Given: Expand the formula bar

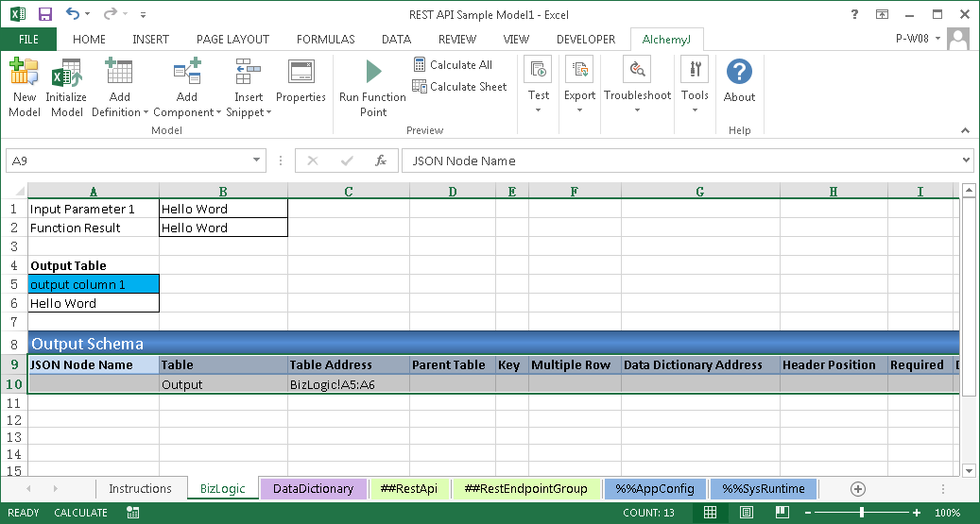Looking at the screenshot, I should (x=966, y=161).
